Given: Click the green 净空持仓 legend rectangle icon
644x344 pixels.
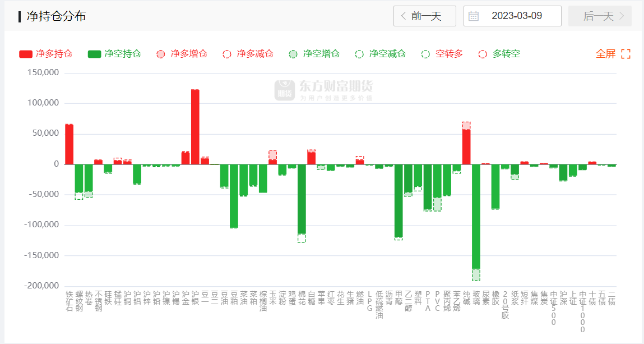Looking at the screenshot, I should click(x=94, y=54).
